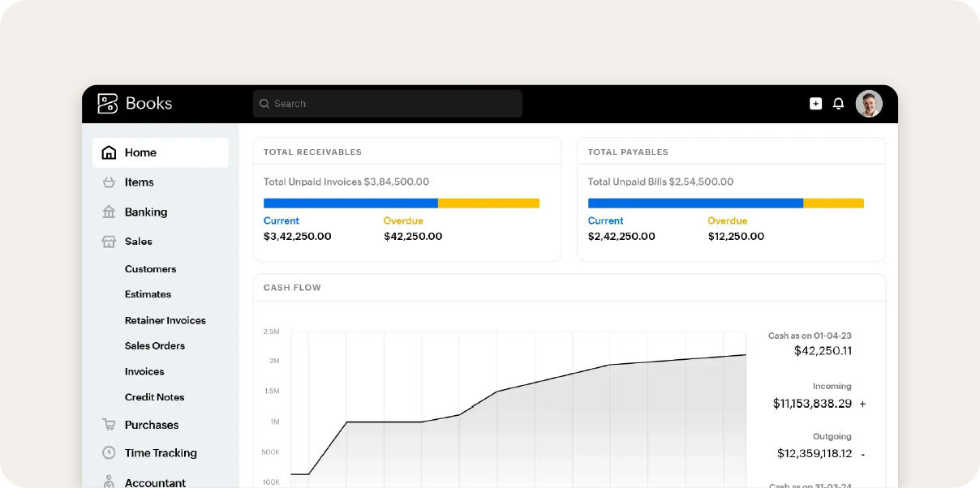Navigate to Invoices
The width and height of the screenshot is (980, 488).
point(144,371)
